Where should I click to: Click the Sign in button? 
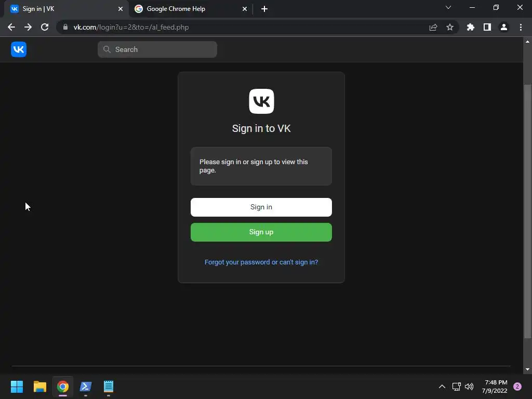(x=261, y=207)
